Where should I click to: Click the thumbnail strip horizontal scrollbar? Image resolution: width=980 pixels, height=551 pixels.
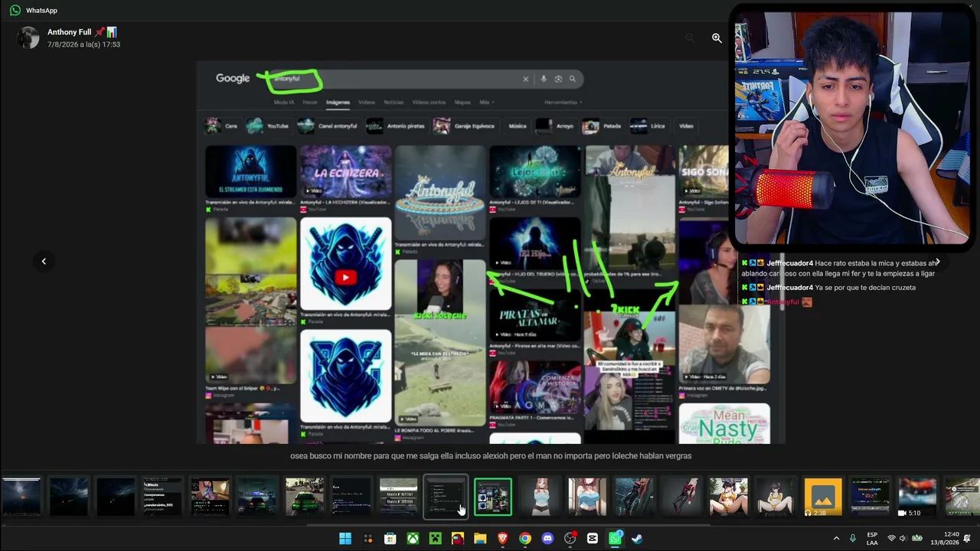[508, 525]
